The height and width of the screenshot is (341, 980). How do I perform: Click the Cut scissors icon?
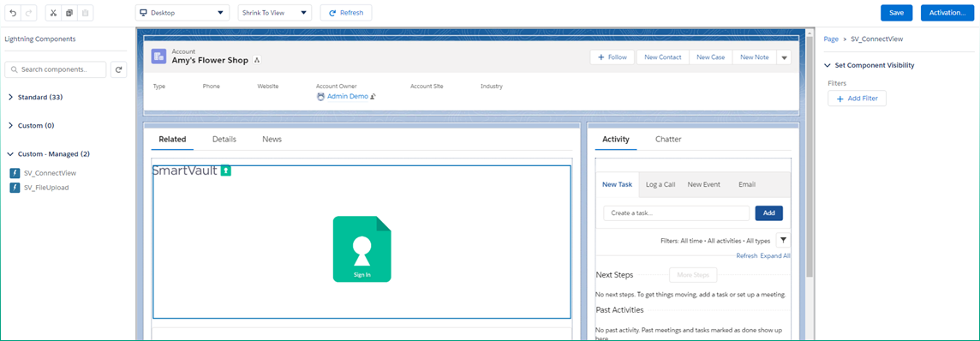point(53,13)
